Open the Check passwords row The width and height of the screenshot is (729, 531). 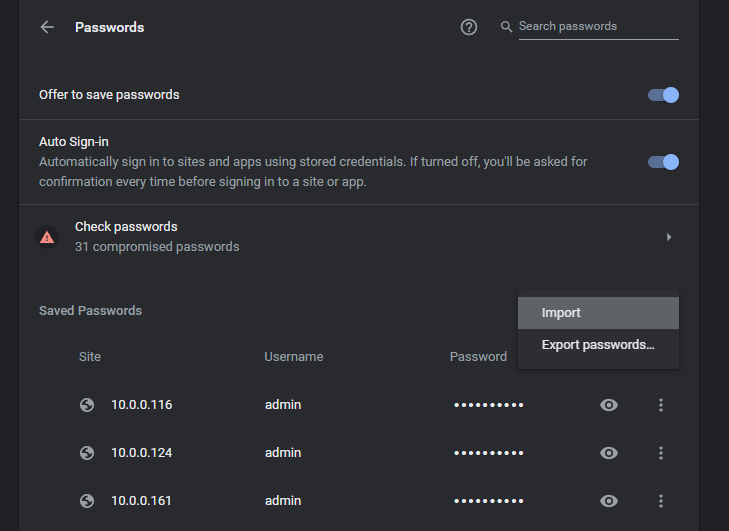coord(359,237)
